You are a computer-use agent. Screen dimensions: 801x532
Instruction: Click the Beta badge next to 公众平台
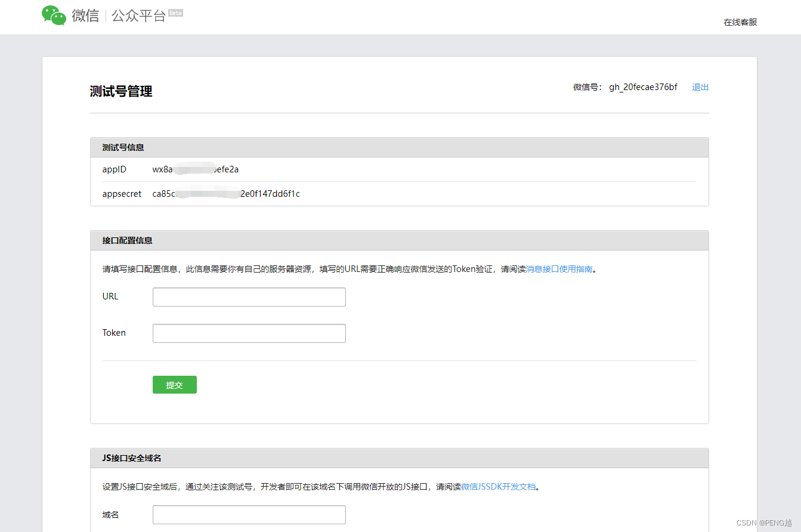(x=175, y=13)
